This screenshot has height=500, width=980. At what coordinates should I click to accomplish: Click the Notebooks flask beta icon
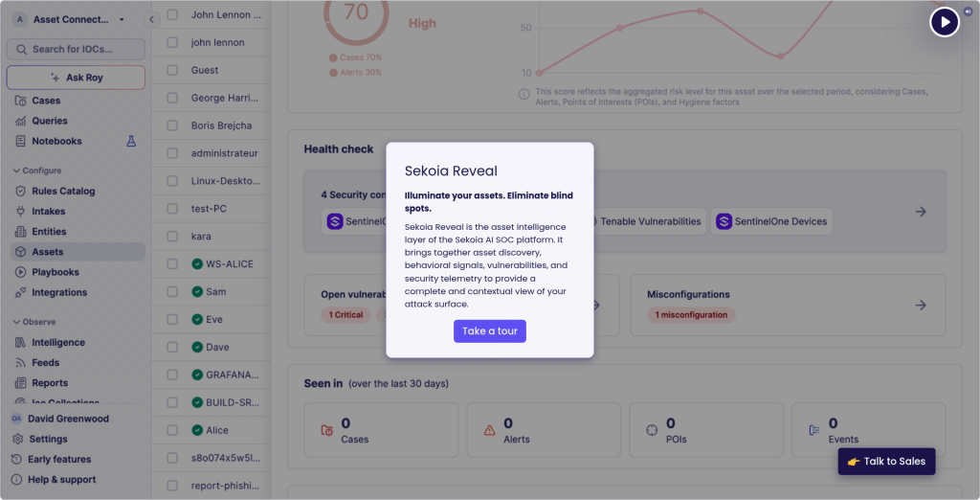(132, 141)
